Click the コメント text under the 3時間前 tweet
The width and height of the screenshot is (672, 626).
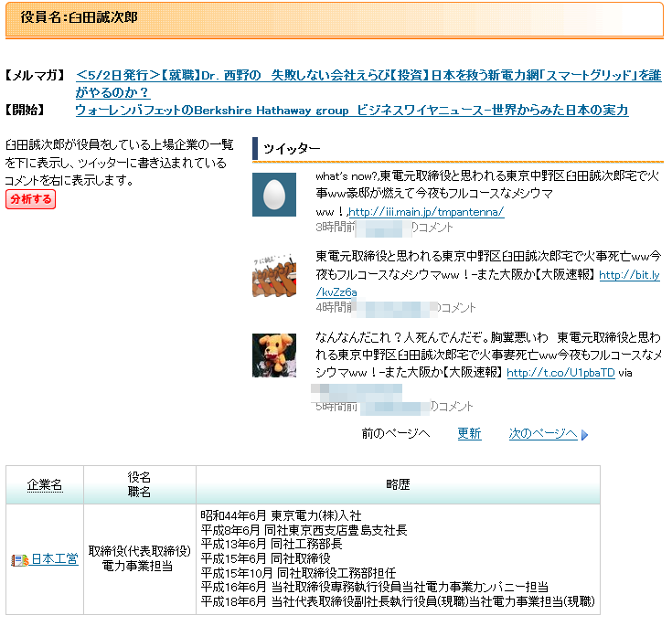(435, 228)
